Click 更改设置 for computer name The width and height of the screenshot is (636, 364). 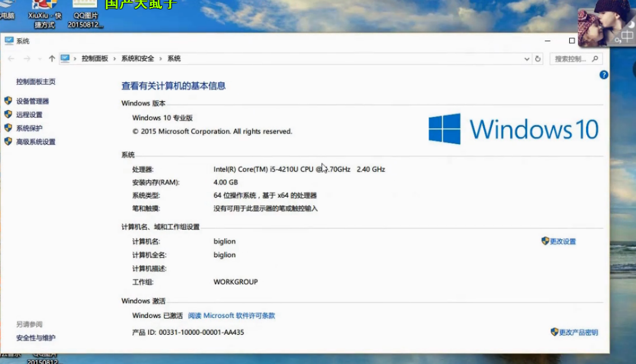562,242
